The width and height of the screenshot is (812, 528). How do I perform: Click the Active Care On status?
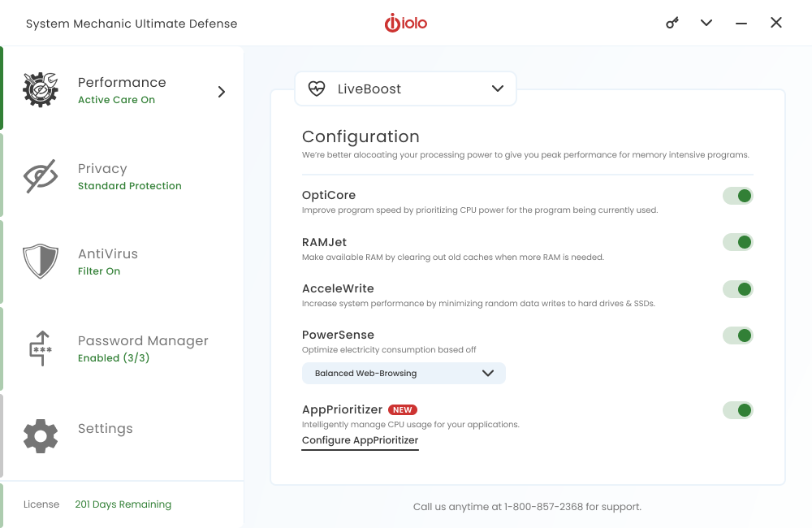tap(116, 99)
